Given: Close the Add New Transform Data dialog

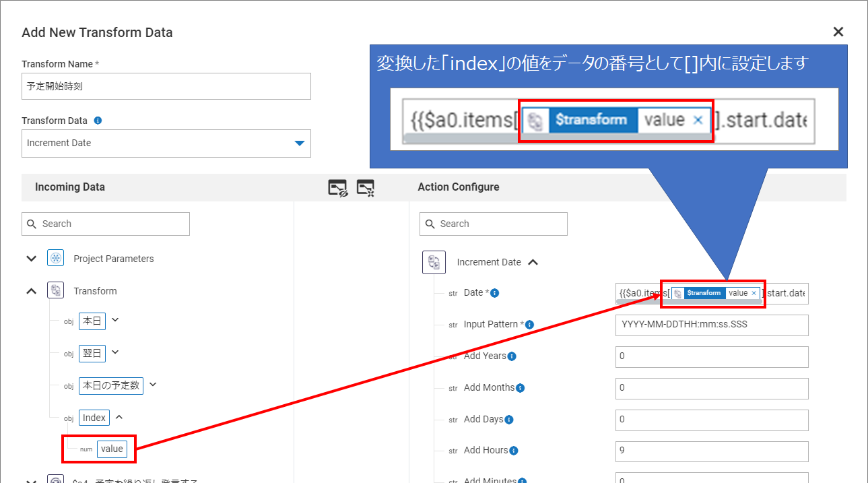Looking at the screenshot, I should point(838,32).
